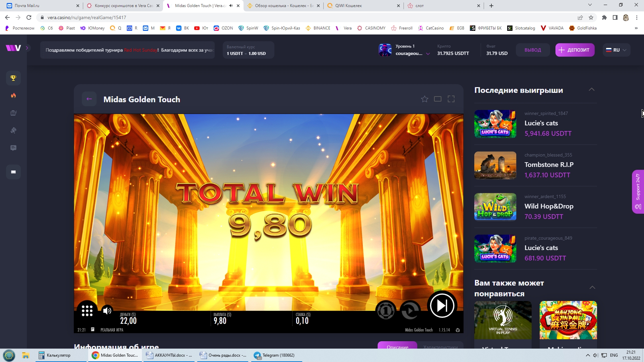Open the GoldFishka bookmark

point(583,28)
